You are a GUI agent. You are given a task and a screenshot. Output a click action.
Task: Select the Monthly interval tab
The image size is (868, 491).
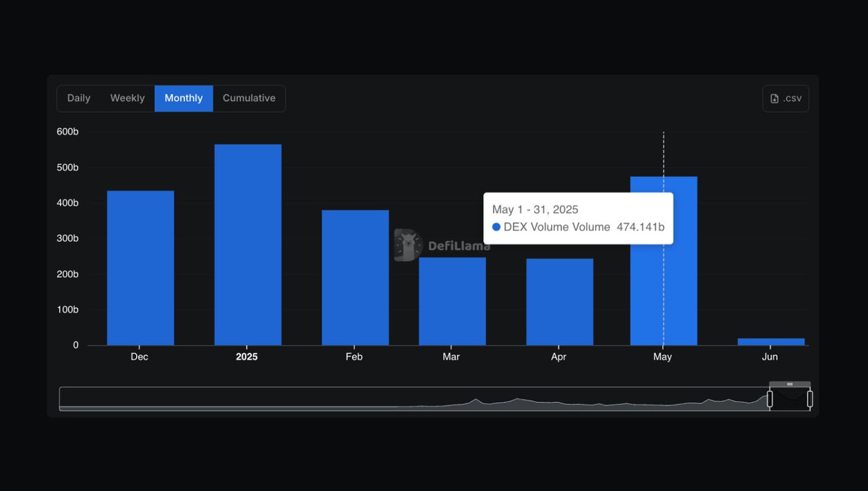pyautogui.click(x=184, y=98)
